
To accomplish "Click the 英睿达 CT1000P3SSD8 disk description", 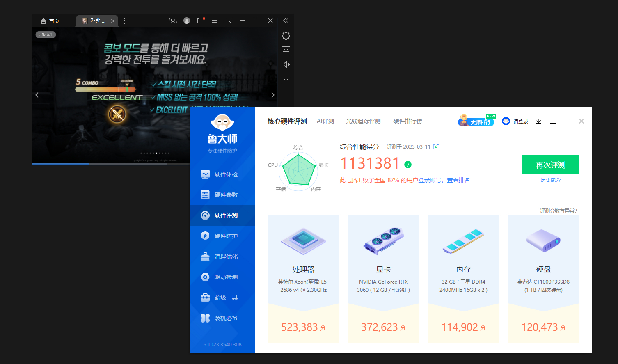I will [543, 286].
